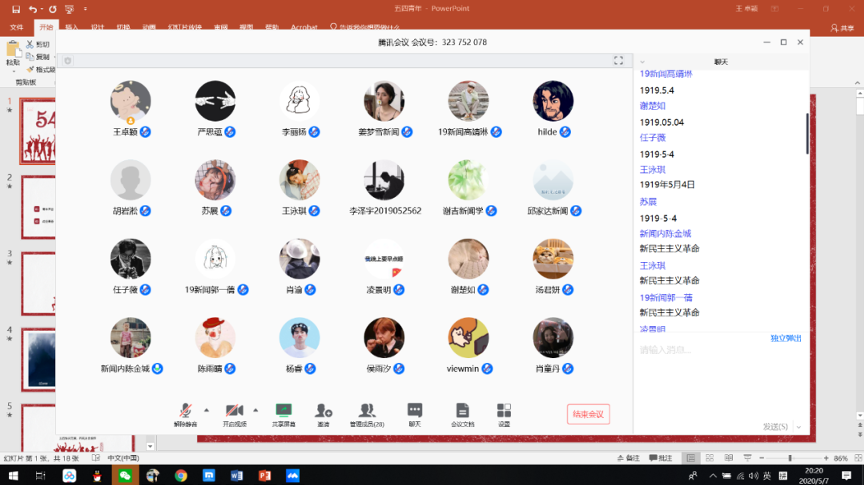Select participant 王卓颖's avatar
This screenshot has height=485, width=864.
130,101
